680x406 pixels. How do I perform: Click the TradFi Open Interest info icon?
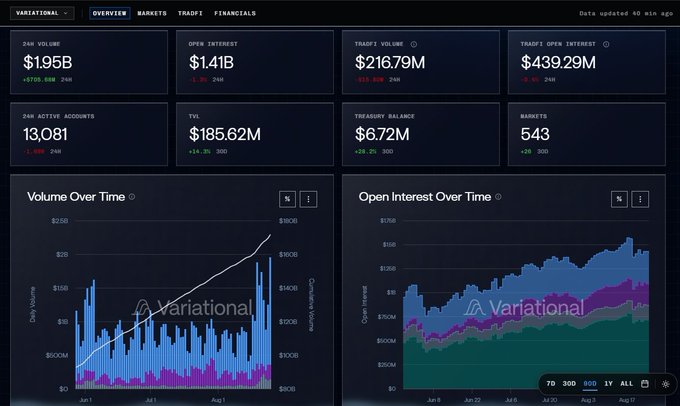point(606,44)
